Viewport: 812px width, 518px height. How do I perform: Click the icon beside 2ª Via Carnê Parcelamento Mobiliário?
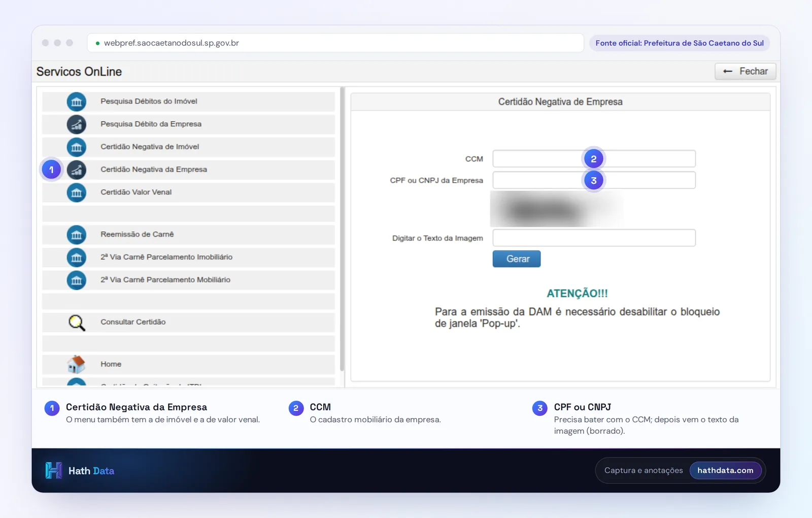tap(77, 280)
